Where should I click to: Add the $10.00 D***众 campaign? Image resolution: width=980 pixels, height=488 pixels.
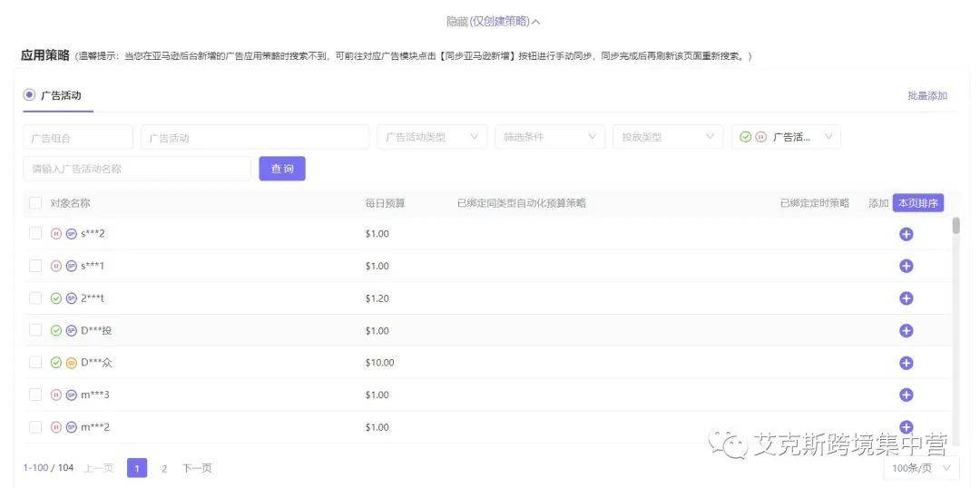(906, 363)
